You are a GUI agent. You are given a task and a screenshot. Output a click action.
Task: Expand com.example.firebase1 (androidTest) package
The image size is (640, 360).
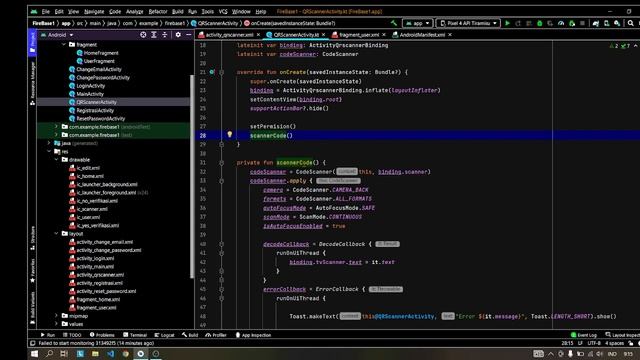(56, 127)
